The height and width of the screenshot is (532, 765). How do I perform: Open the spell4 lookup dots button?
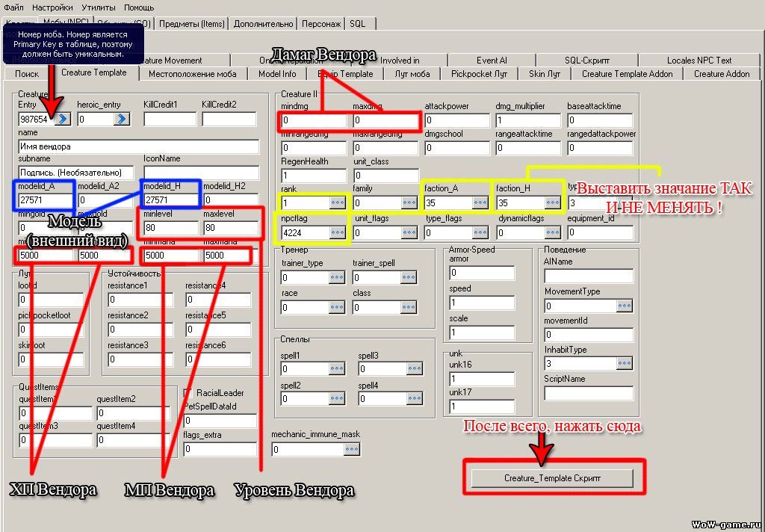pyautogui.click(x=415, y=399)
